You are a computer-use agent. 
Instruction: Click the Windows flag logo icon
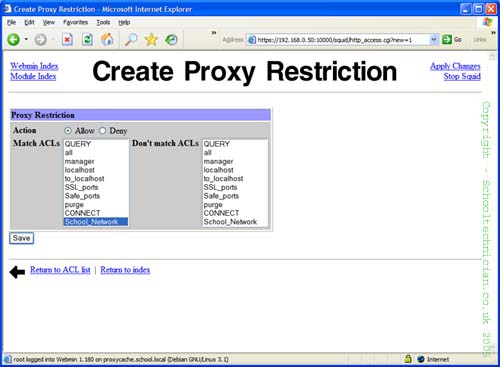[x=488, y=22]
